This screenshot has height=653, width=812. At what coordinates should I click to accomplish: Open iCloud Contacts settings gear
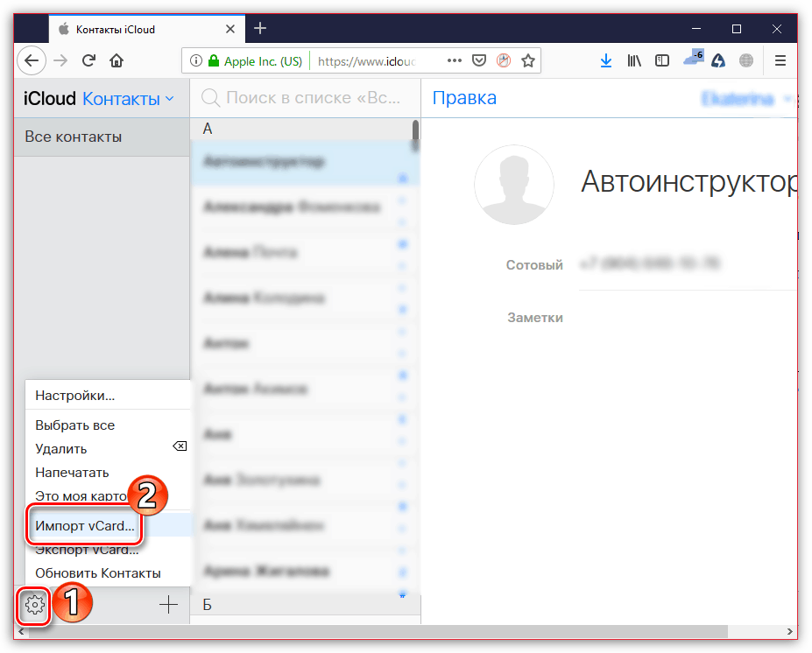click(32, 604)
